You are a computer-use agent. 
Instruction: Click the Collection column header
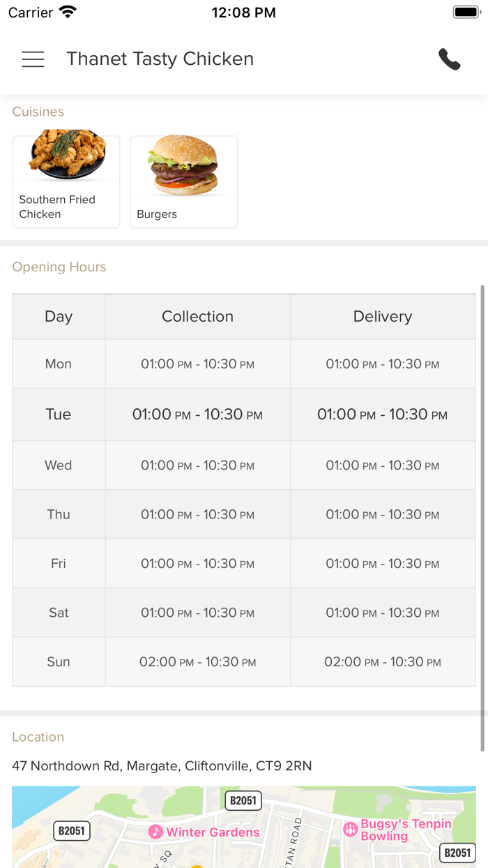tap(197, 317)
